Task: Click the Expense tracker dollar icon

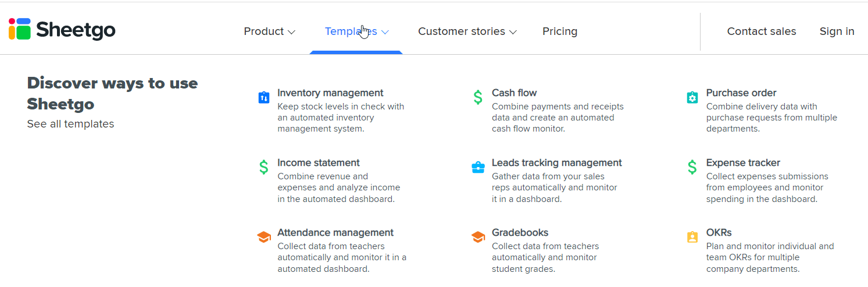Action: (692, 167)
